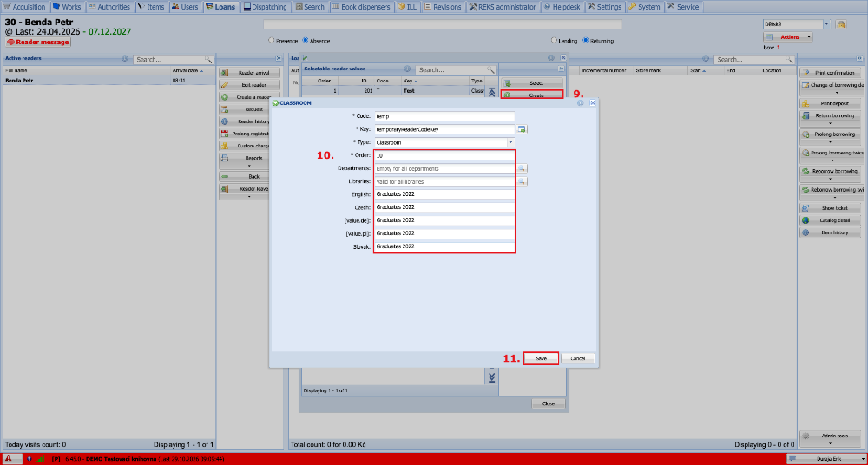Click the Slovak value field
Screen dimensions: 868x465
click(444, 246)
